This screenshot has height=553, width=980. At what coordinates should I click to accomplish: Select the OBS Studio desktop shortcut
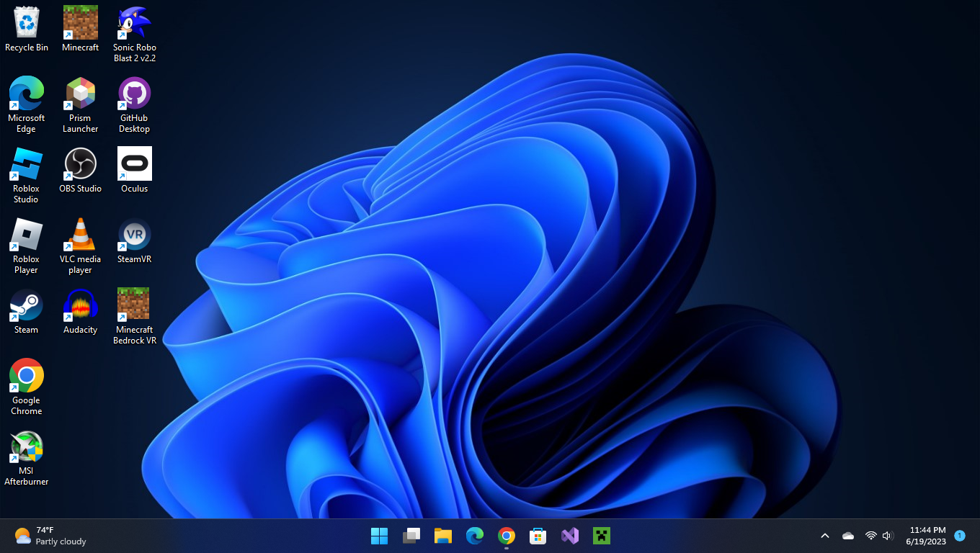(80, 171)
